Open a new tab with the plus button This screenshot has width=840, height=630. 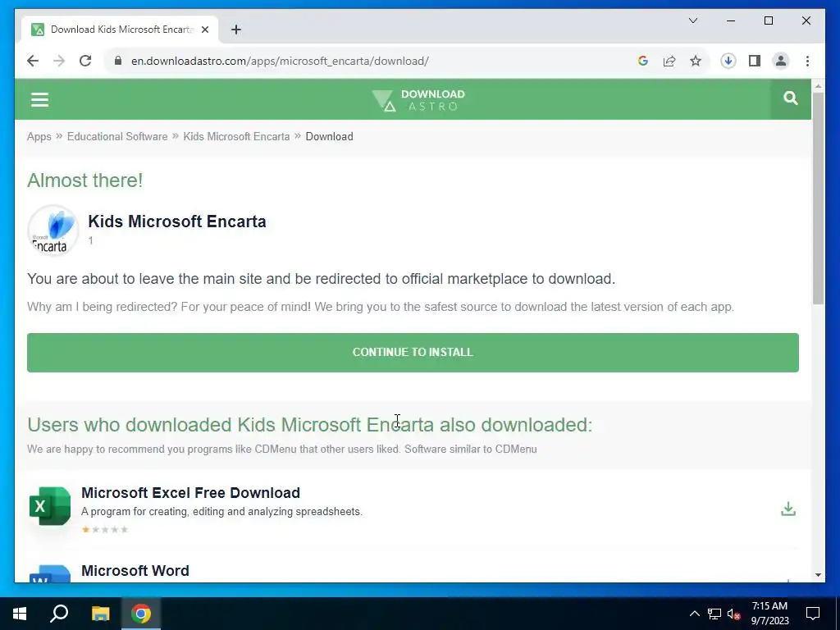pyautogui.click(x=236, y=30)
